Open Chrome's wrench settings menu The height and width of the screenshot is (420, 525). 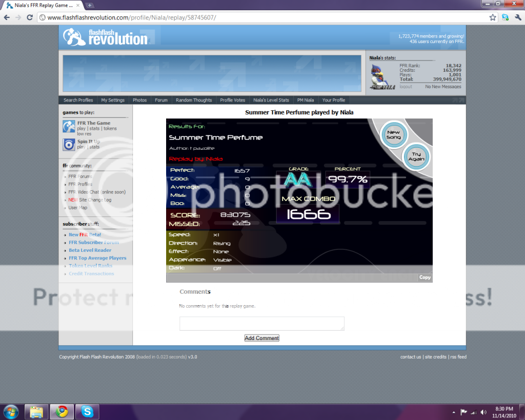tap(517, 17)
